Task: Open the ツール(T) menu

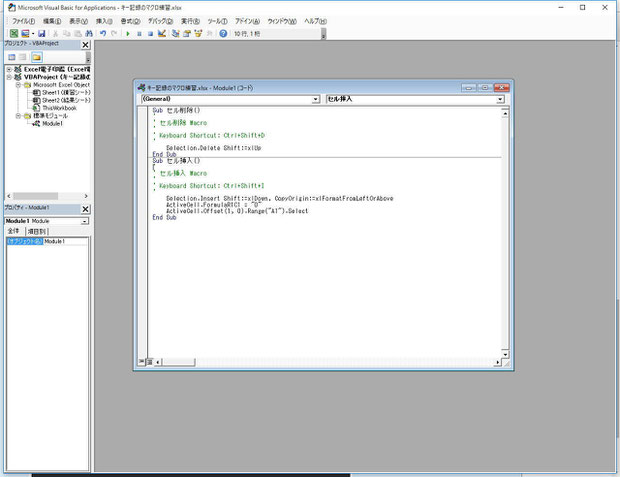Action: point(217,21)
